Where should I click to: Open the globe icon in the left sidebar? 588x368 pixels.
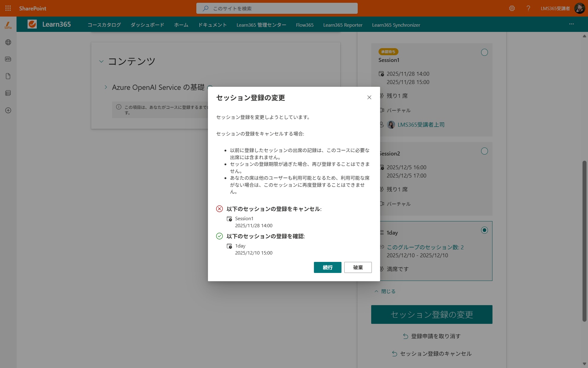(x=8, y=42)
